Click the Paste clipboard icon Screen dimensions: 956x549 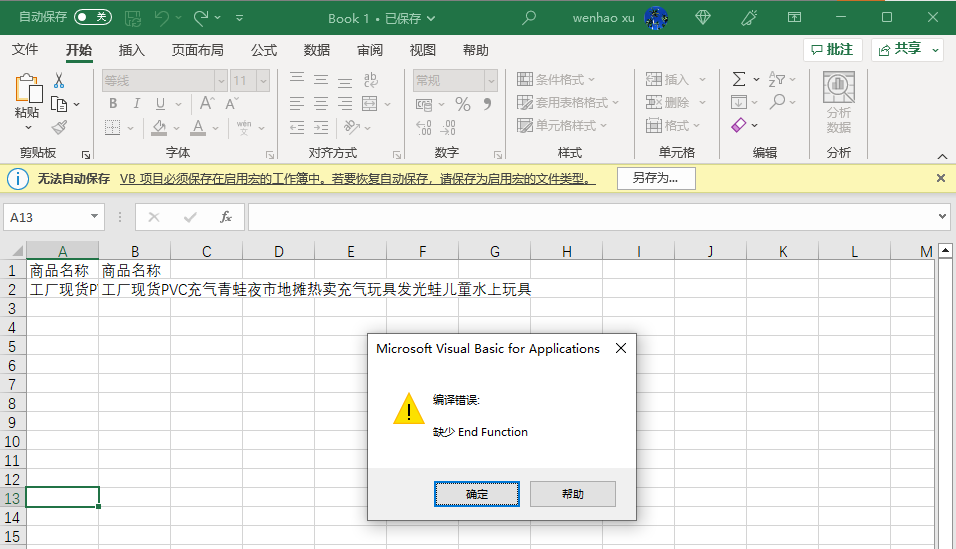click(28, 88)
